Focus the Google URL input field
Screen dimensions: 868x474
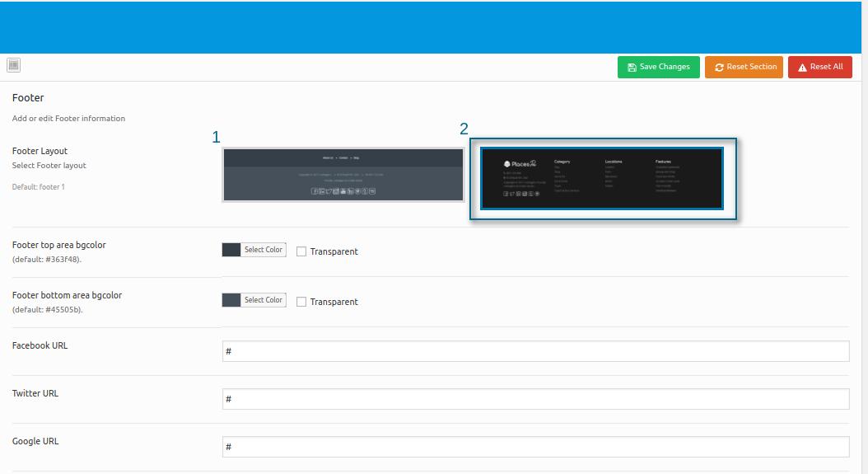tap(536, 447)
